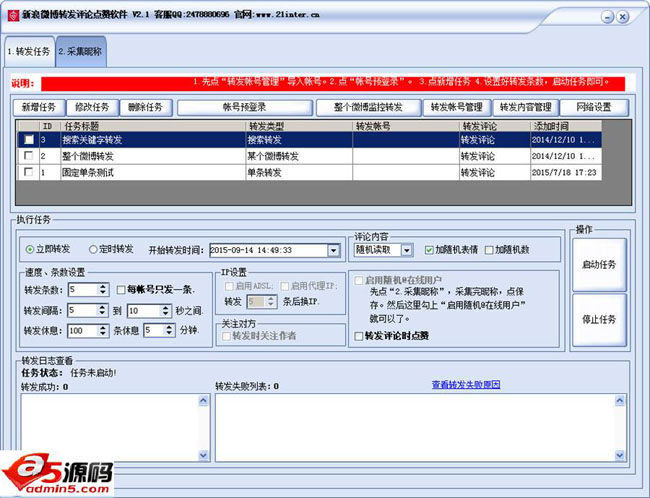Click the 修改任务 button
The height and width of the screenshot is (498, 650).
[x=92, y=107]
